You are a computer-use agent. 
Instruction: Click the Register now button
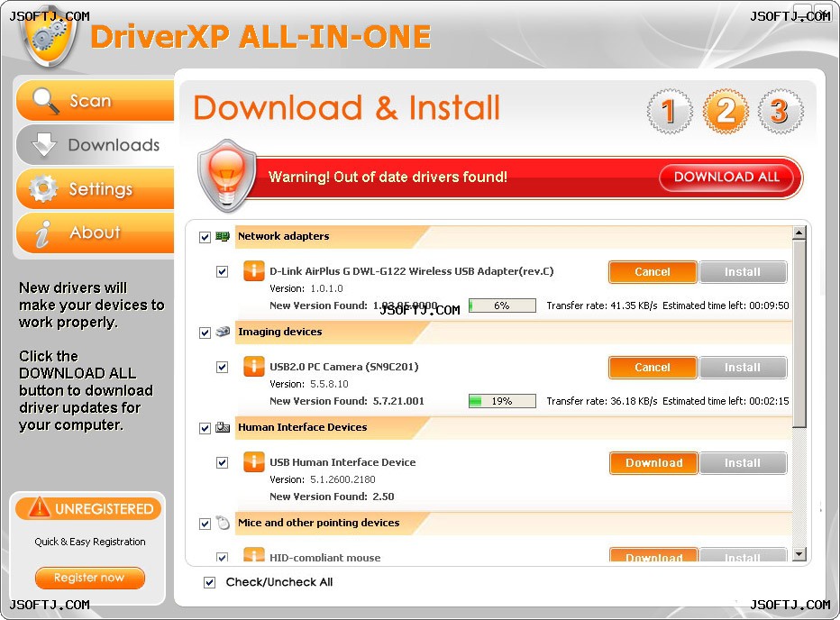click(x=89, y=578)
